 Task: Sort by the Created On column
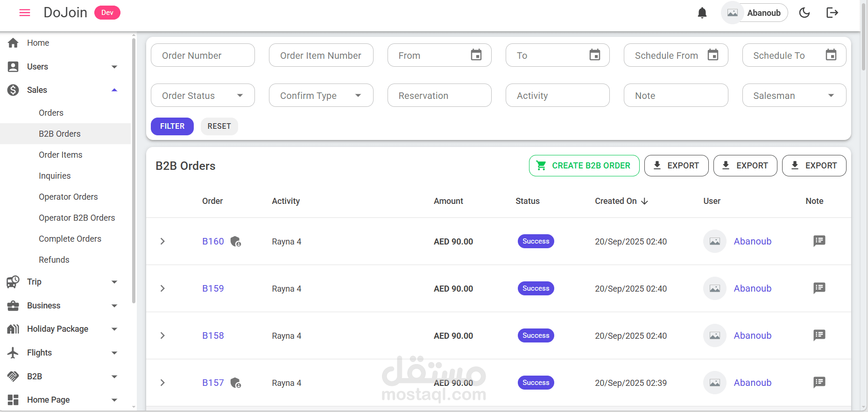621,201
